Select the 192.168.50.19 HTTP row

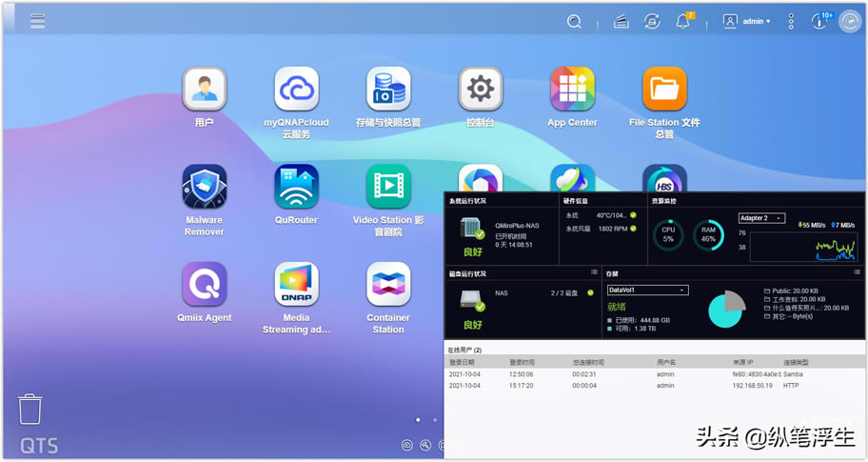[655, 386]
